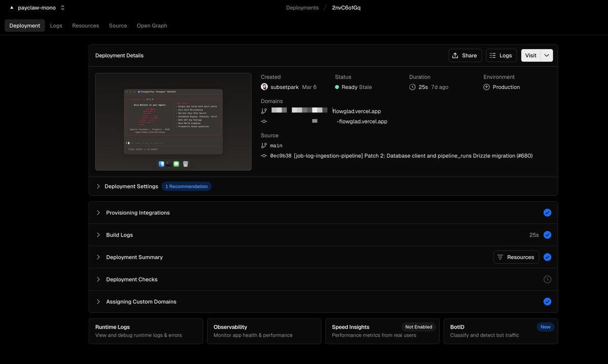Open the Observability card
This screenshot has height=364, width=608.
click(x=264, y=331)
